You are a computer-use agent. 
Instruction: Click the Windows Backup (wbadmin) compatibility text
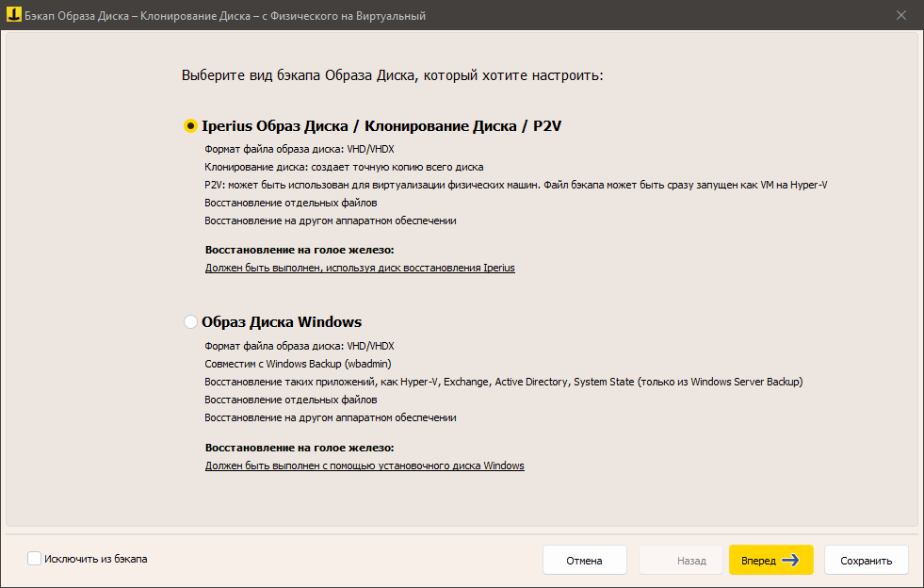[x=300, y=363]
